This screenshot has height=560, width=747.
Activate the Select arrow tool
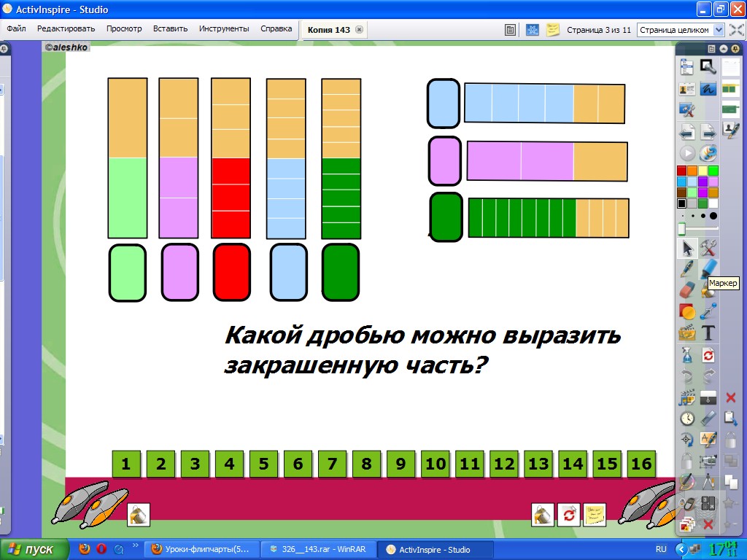coord(686,248)
